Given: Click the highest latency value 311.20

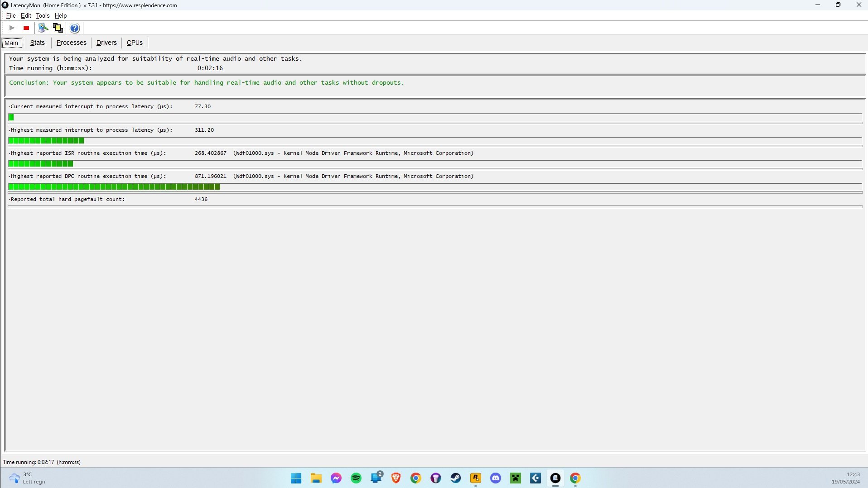Looking at the screenshot, I should click(x=204, y=130).
